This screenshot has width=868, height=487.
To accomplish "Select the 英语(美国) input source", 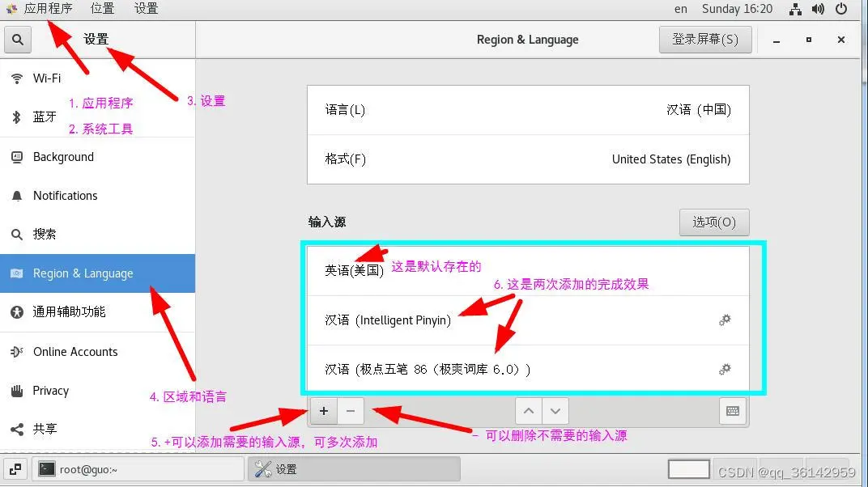I will point(528,271).
